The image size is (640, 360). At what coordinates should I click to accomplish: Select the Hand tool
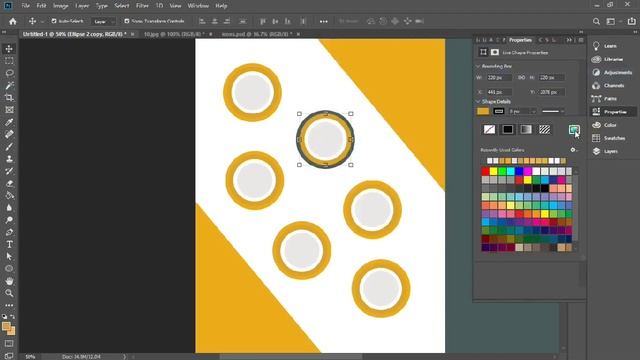point(9,281)
